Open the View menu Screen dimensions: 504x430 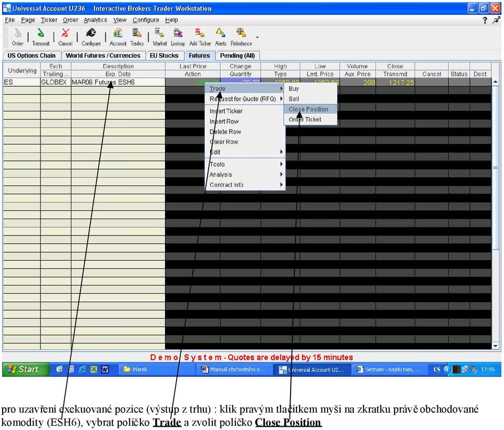click(120, 20)
